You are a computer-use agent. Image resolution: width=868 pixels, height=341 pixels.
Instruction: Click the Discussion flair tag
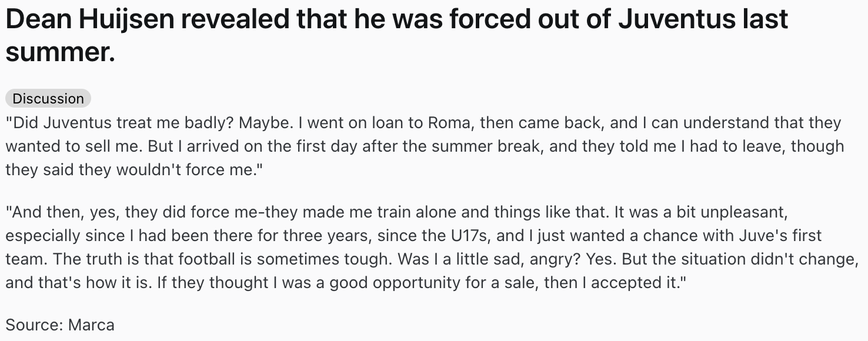click(48, 98)
